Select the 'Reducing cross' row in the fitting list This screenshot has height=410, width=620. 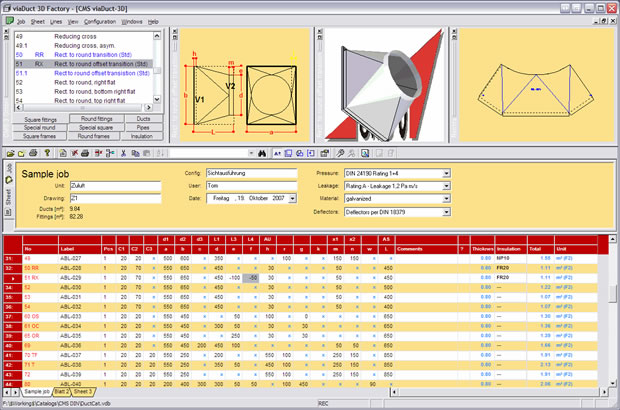tap(83, 36)
